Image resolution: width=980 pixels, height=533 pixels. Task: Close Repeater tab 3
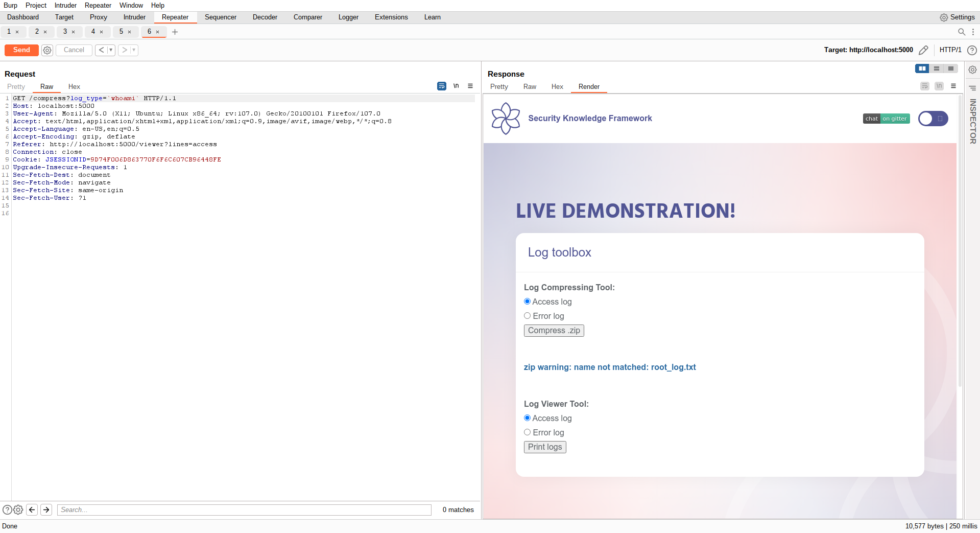(73, 32)
